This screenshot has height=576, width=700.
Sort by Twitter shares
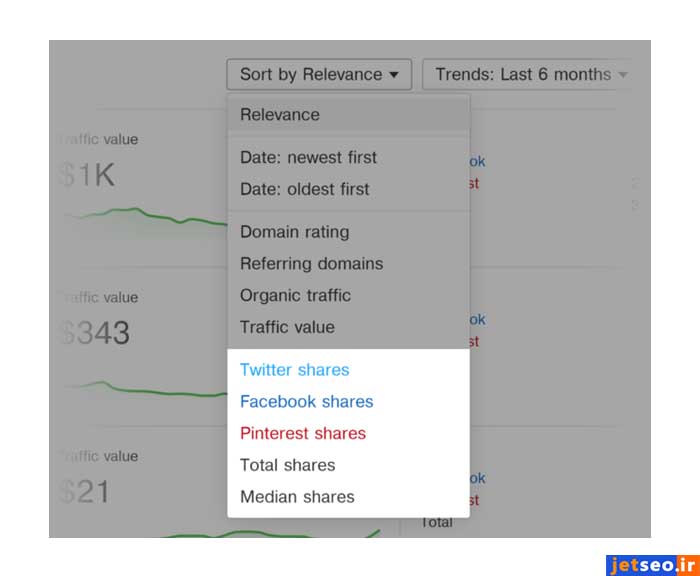coord(294,370)
